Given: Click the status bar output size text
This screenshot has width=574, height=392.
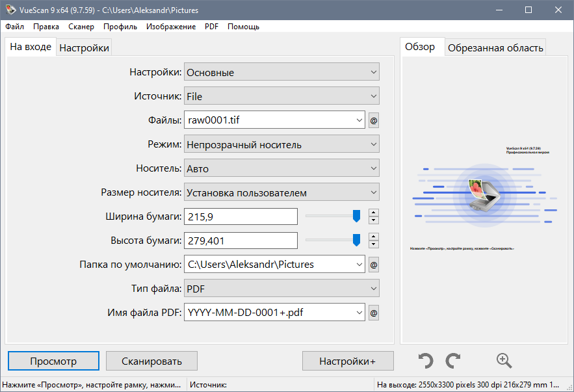Looking at the screenshot, I should point(468,385).
